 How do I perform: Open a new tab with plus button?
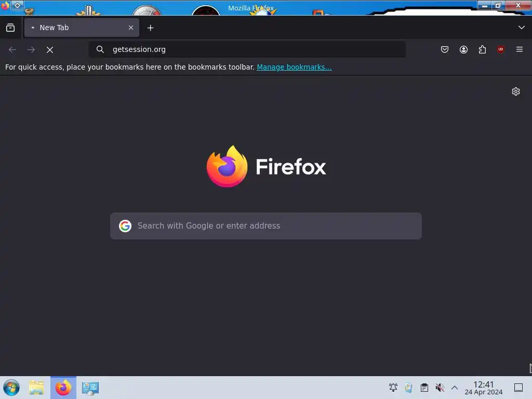[x=150, y=28]
